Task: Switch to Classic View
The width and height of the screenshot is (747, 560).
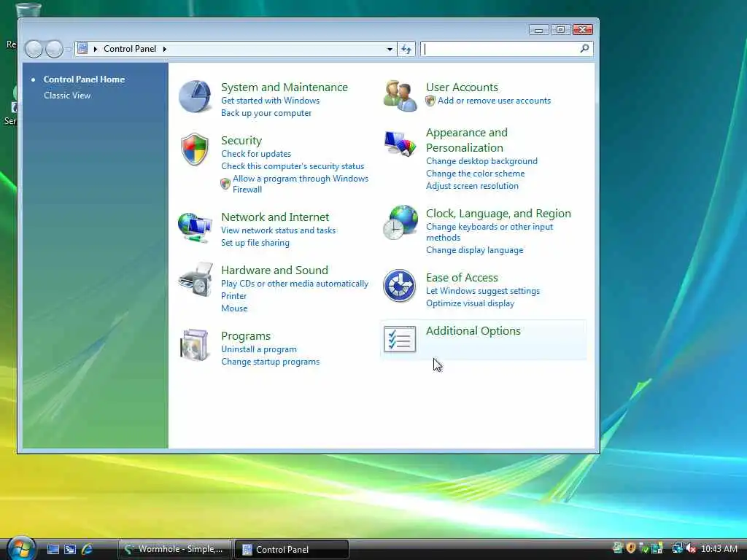Action: tap(67, 96)
